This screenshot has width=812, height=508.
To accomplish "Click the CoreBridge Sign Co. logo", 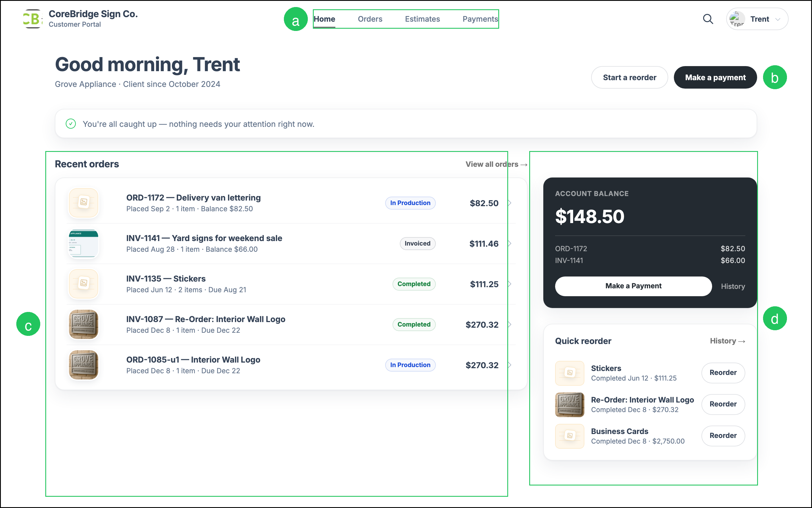I will (33, 19).
